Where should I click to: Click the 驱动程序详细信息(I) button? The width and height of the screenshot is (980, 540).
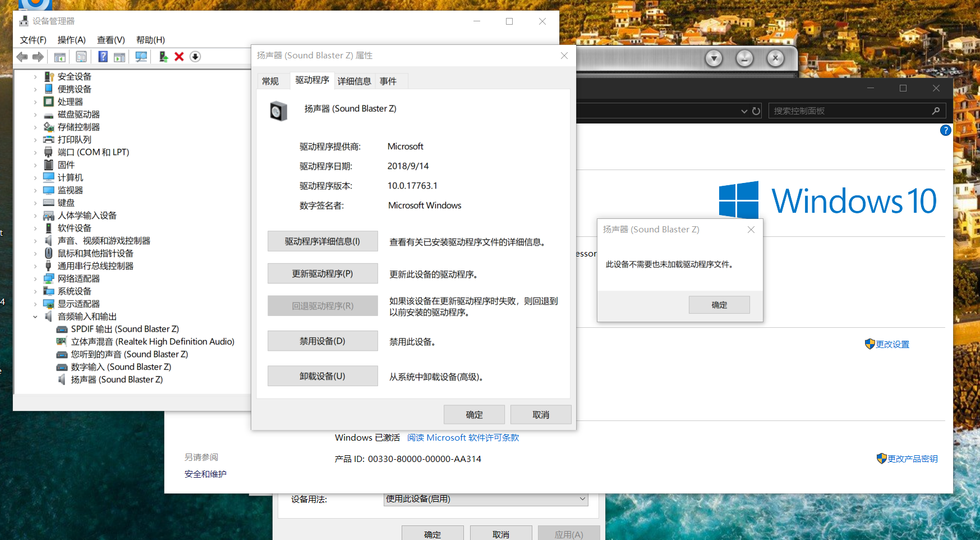(x=323, y=241)
